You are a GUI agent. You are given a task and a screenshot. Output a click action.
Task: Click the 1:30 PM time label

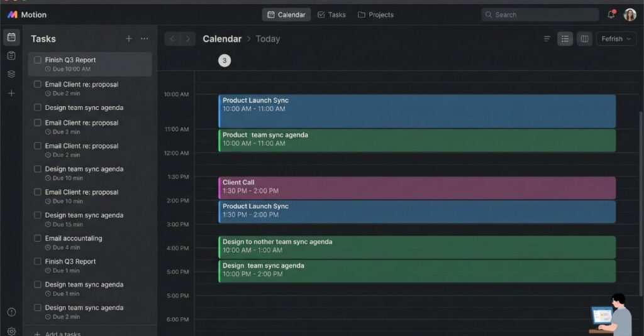point(178,177)
